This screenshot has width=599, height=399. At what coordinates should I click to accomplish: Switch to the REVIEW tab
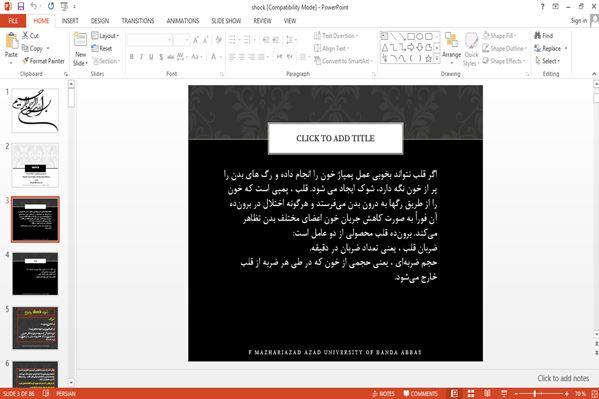click(x=262, y=21)
